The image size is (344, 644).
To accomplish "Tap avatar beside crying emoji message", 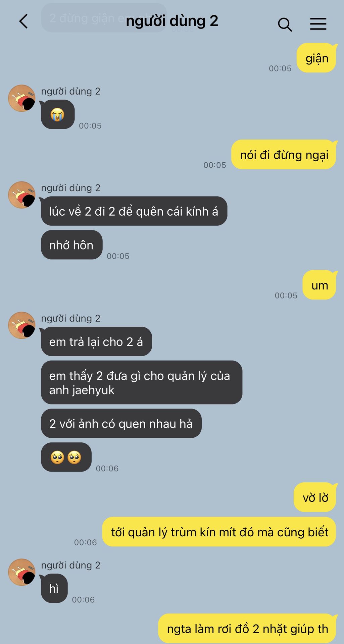I will 22,98.
